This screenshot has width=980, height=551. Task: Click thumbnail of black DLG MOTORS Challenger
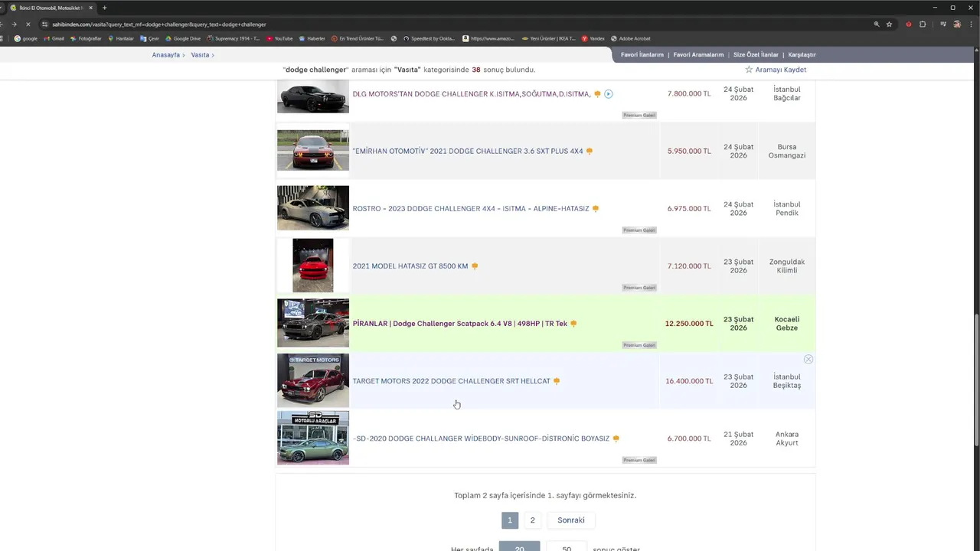(313, 96)
